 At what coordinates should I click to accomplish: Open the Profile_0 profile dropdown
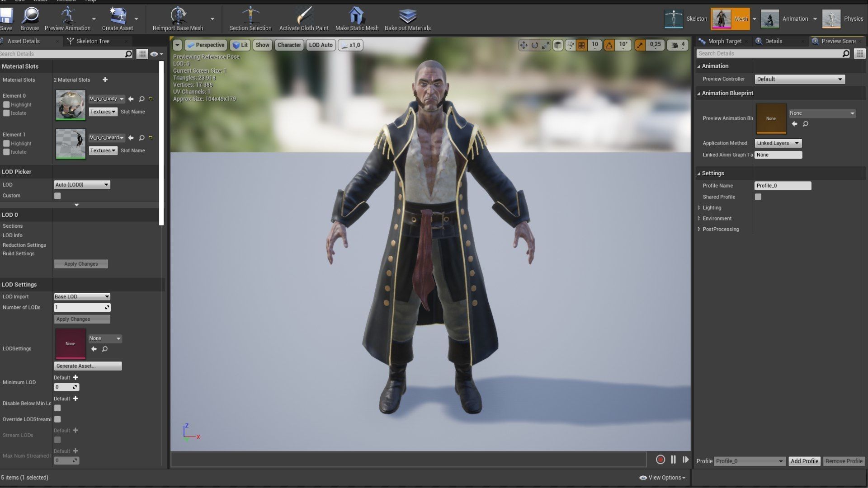point(750,461)
